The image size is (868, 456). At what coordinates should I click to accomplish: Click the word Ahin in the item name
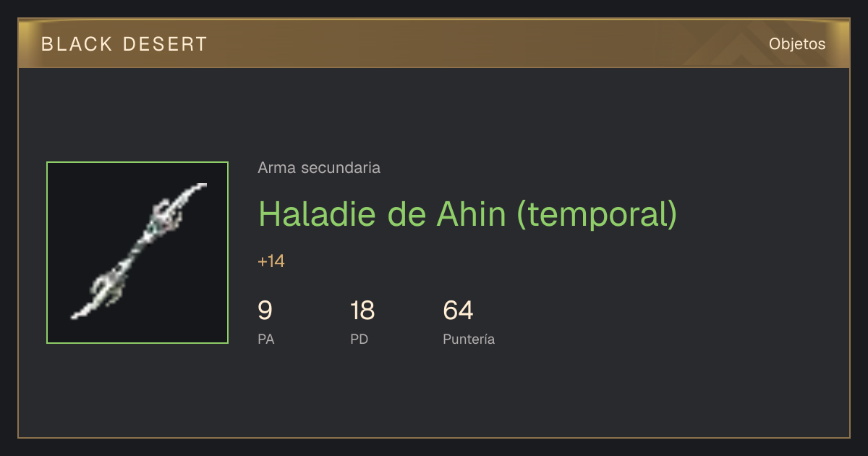pos(471,214)
